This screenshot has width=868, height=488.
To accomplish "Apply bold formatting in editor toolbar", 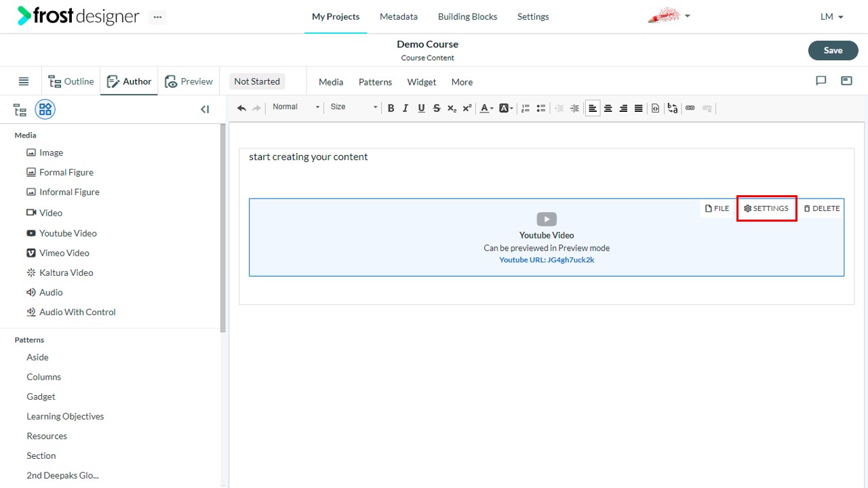I will tap(391, 108).
